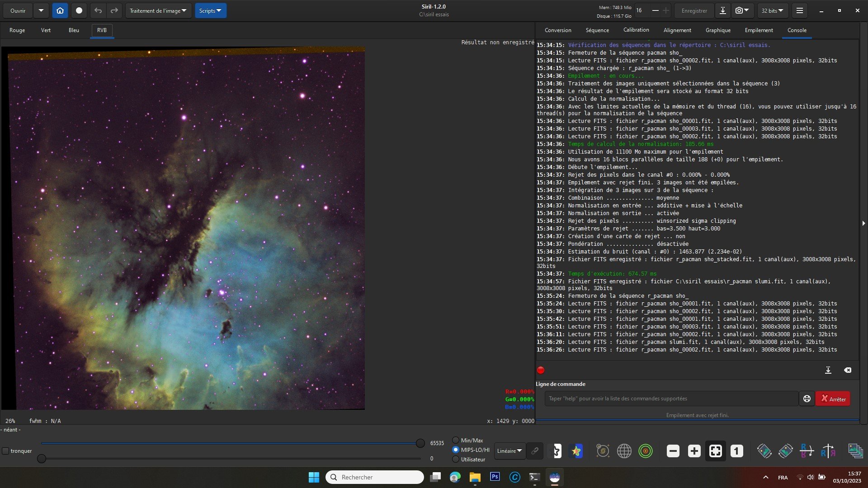Click the chain link slider icon
This screenshot has height=488, width=868.
pos(535,451)
